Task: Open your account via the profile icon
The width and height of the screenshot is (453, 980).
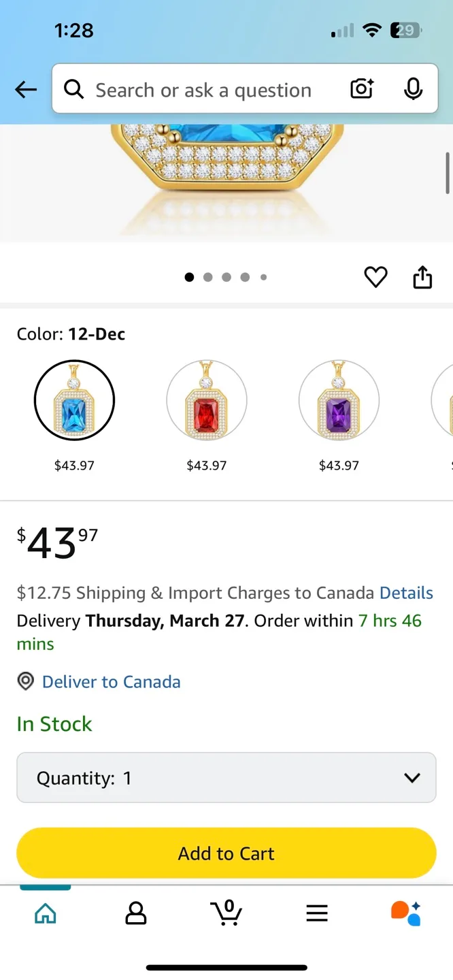Action: [135, 913]
